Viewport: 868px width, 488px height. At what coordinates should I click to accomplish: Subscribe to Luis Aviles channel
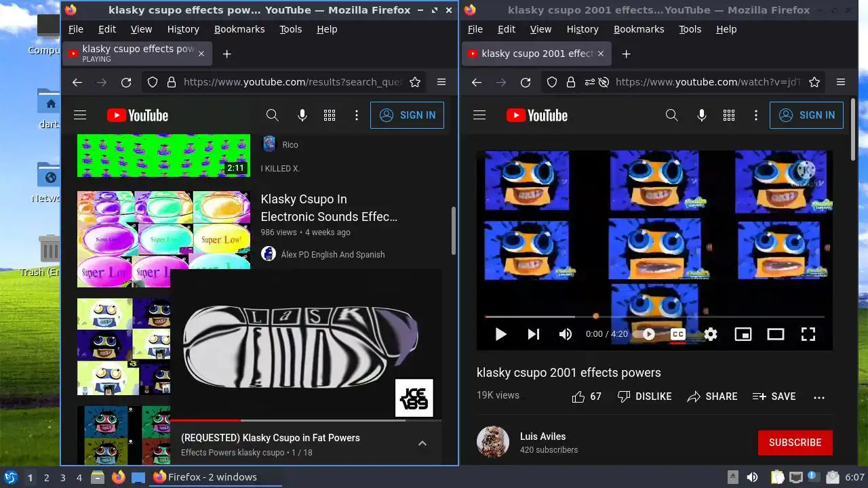point(795,443)
